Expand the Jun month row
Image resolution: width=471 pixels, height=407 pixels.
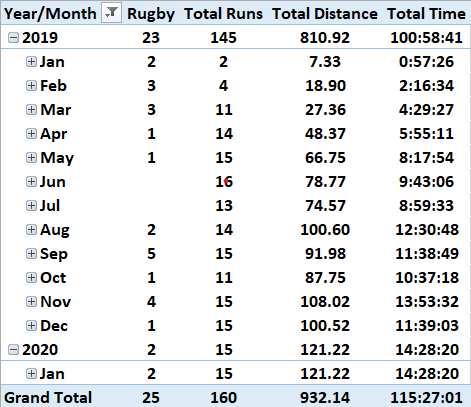pyautogui.click(x=31, y=182)
